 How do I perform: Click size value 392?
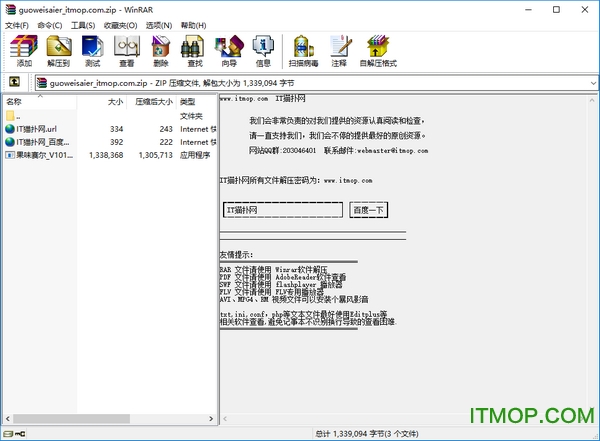[116, 142]
